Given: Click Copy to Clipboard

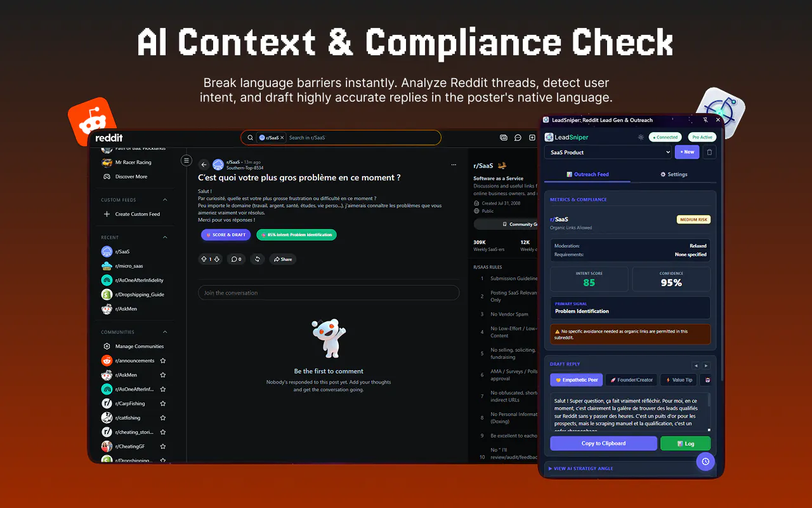Looking at the screenshot, I should [x=603, y=443].
